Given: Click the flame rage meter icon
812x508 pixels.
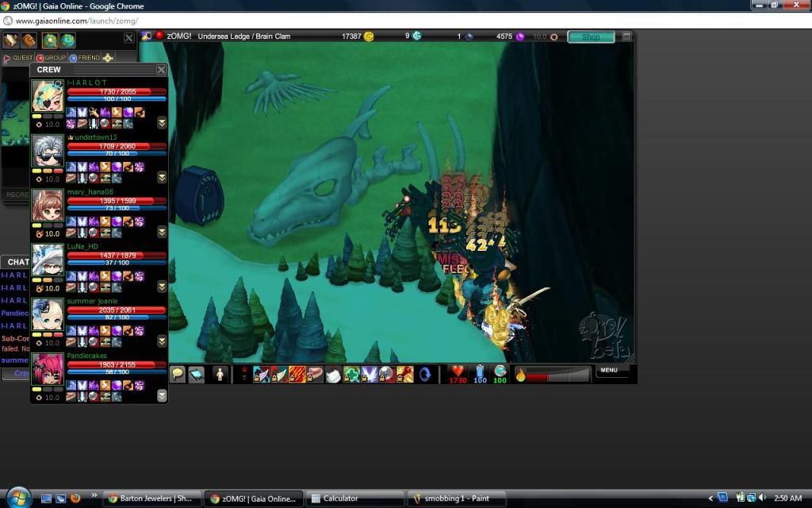Looking at the screenshot, I should pos(520,375).
